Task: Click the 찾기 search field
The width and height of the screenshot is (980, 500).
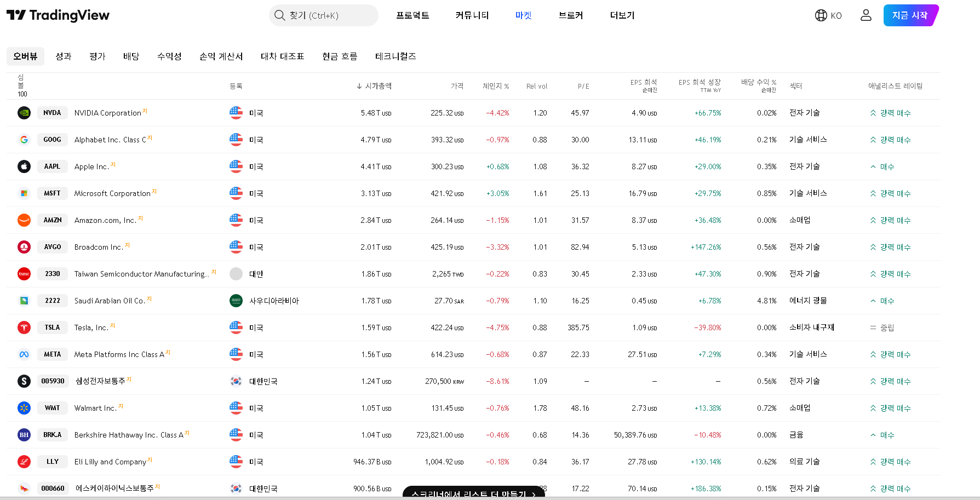Action: (324, 15)
